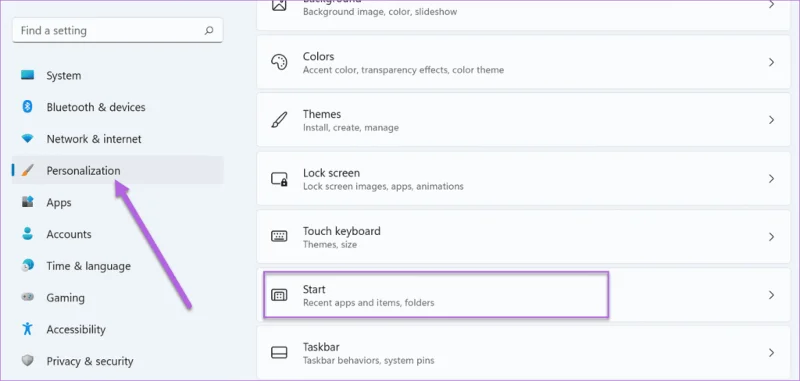Click the Network wifi icon in sidebar
Image resolution: width=800 pixels, height=381 pixels.
[28, 138]
